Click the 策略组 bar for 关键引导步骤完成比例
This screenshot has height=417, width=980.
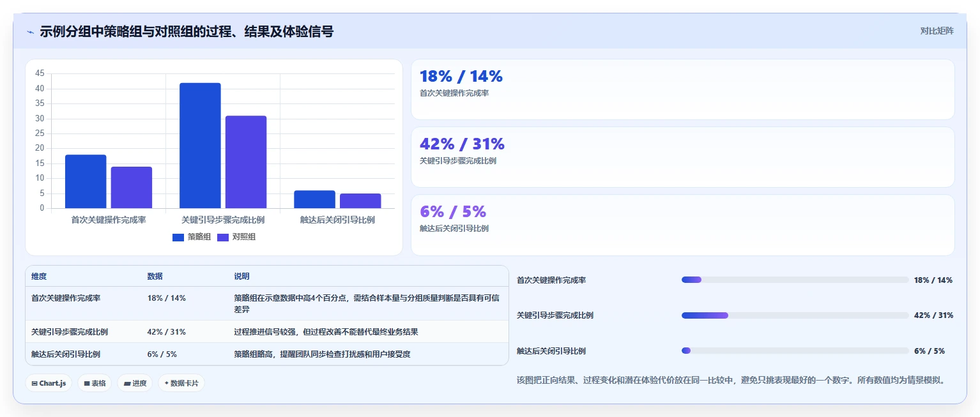200,146
